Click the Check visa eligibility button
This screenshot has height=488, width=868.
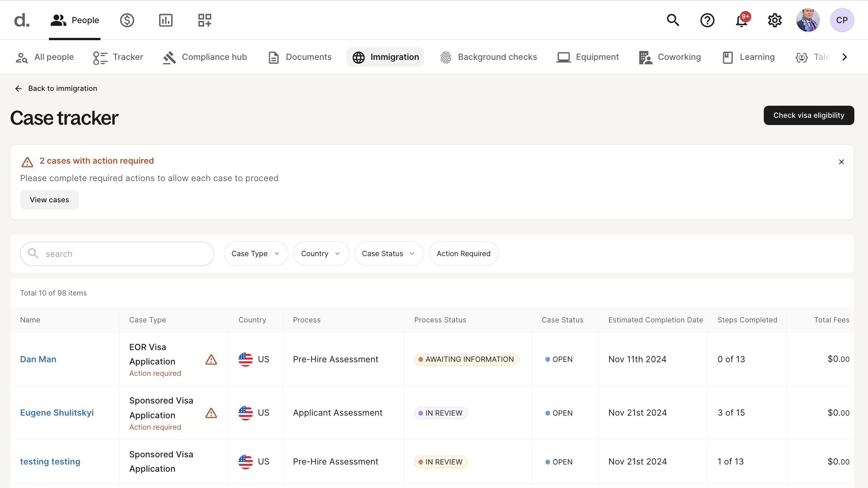tap(808, 115)
